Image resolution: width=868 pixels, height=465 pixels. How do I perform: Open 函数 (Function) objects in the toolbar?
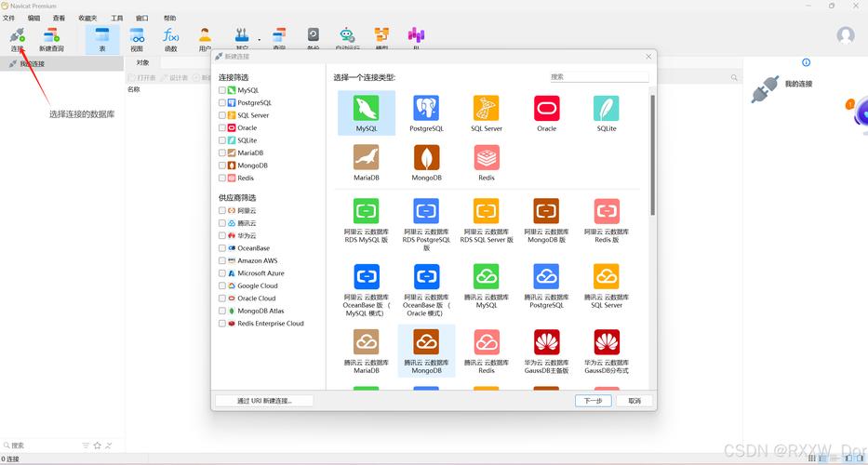[x=170, y=40]
